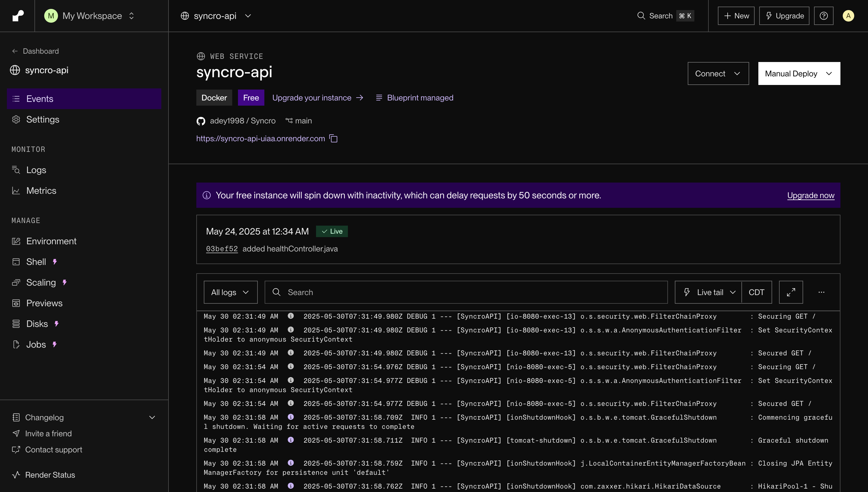Open the Settings section
868x492 pixels.
click(x=84, y=119)
